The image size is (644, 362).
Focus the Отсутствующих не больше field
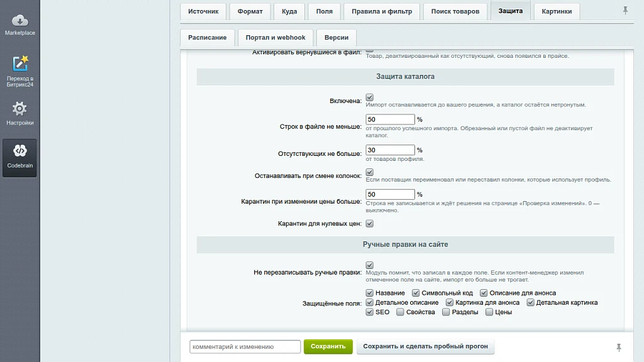click(x=390, y=150)
